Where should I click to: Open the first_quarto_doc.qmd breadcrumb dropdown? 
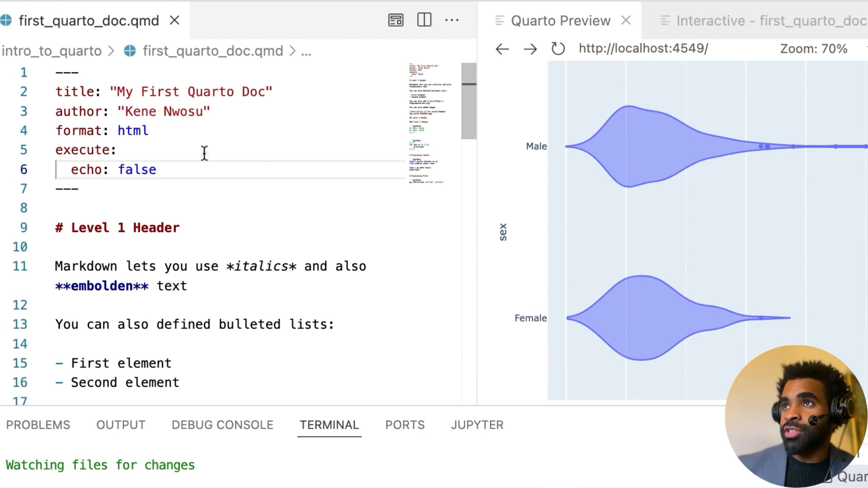tap(212, 51)
